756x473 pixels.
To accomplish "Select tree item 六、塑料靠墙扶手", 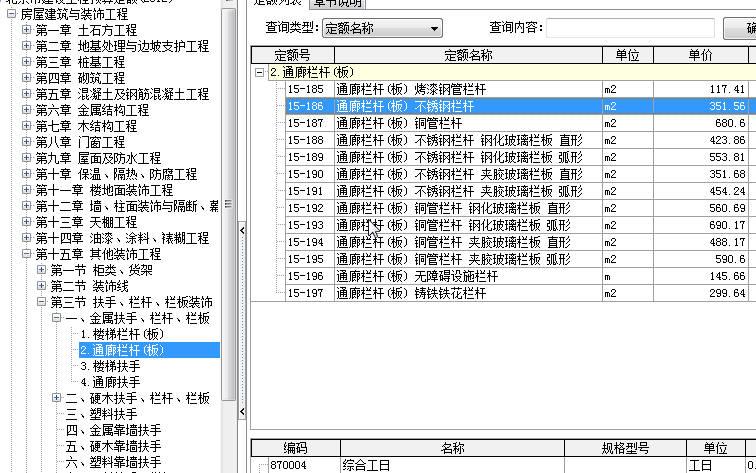I will tap(113, 462).
